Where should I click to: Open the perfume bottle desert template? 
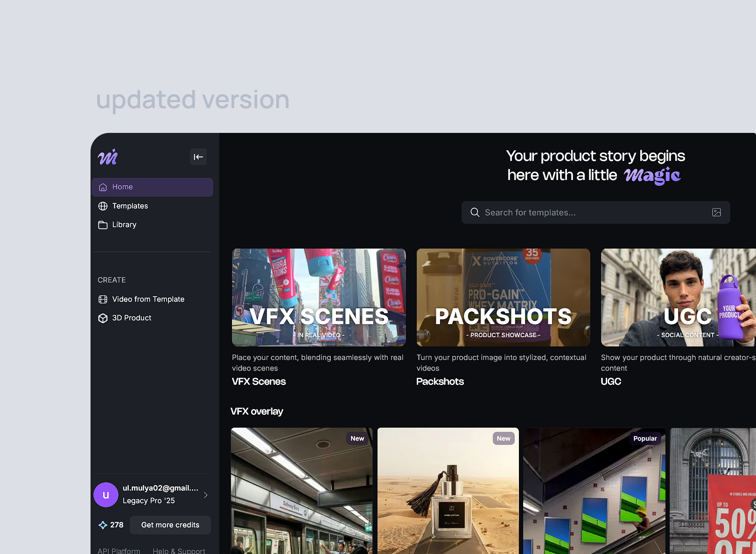click(x=448, y=491)
